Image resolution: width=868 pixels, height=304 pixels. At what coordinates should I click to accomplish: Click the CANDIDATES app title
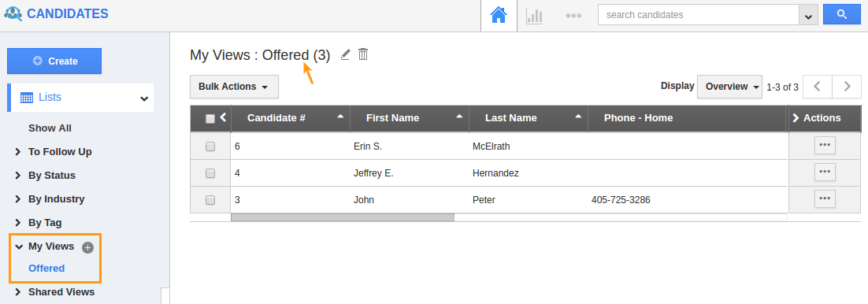click(x=68, y=14)
